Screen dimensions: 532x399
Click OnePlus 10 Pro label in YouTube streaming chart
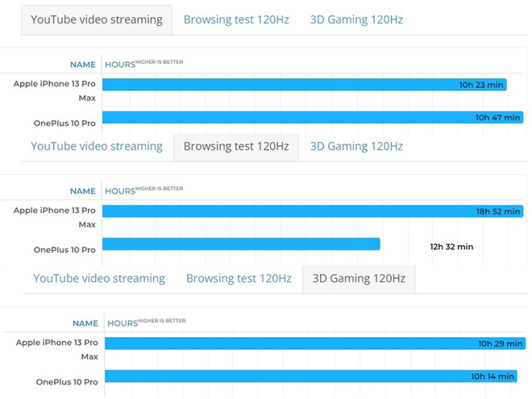tap(64, 123)
